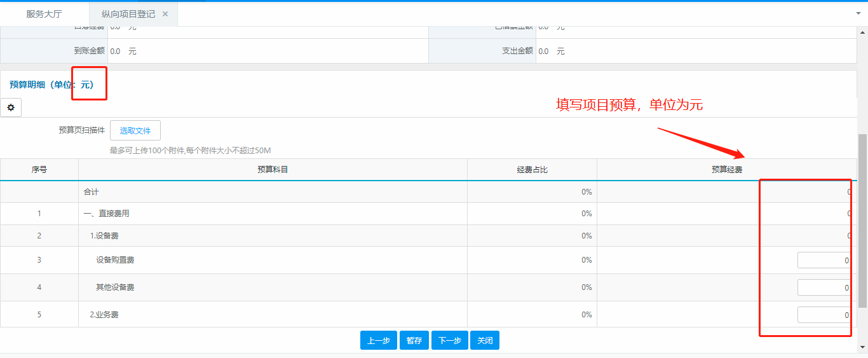Focus the 设备购置费 budget input field

coord(824,260)
